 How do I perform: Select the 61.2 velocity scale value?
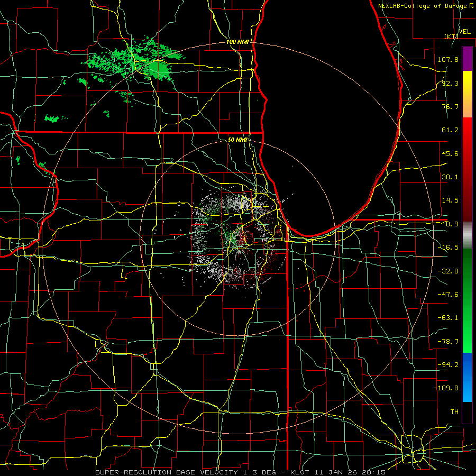click(x=450, y=130)
